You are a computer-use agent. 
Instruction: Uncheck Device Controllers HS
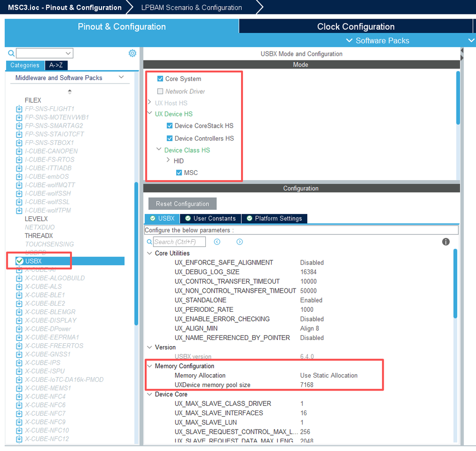170,138
